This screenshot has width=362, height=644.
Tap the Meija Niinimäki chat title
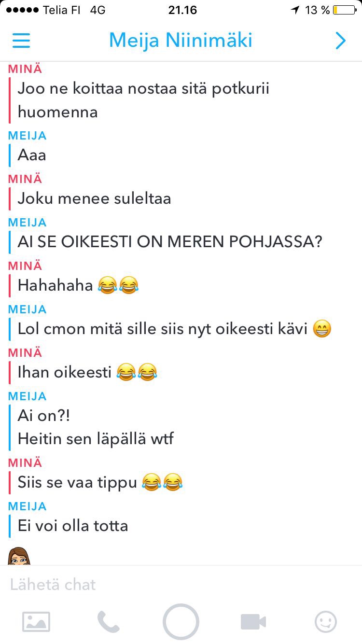click(x=181, y=41)
